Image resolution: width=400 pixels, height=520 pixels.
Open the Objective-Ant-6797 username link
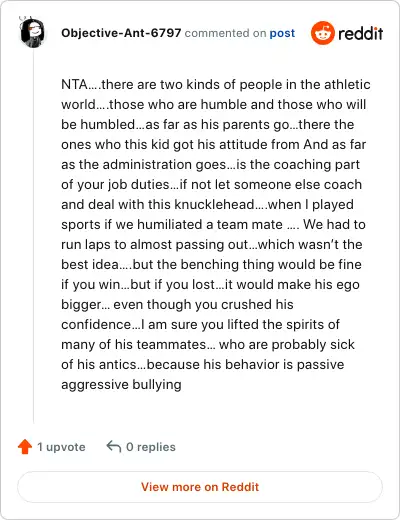coord(121,33)
